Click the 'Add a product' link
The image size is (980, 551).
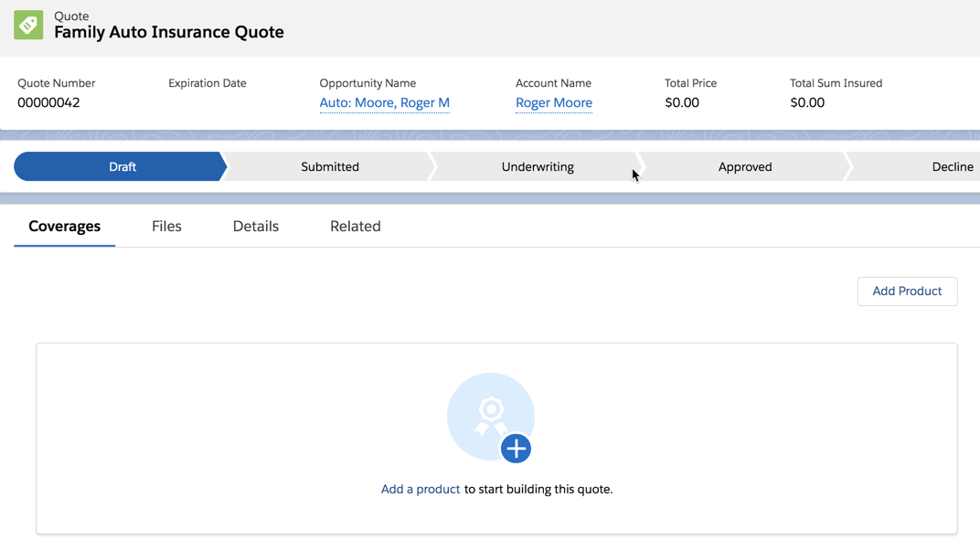pos(420,489)
